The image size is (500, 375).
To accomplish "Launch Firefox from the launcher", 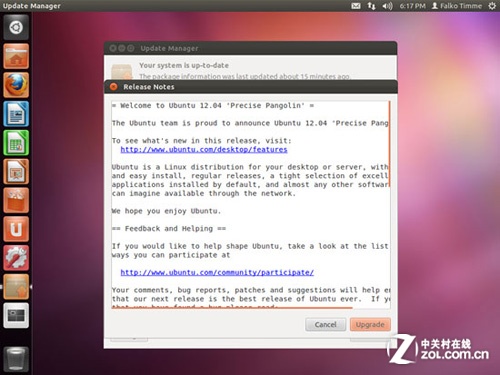I will (16, 85).
